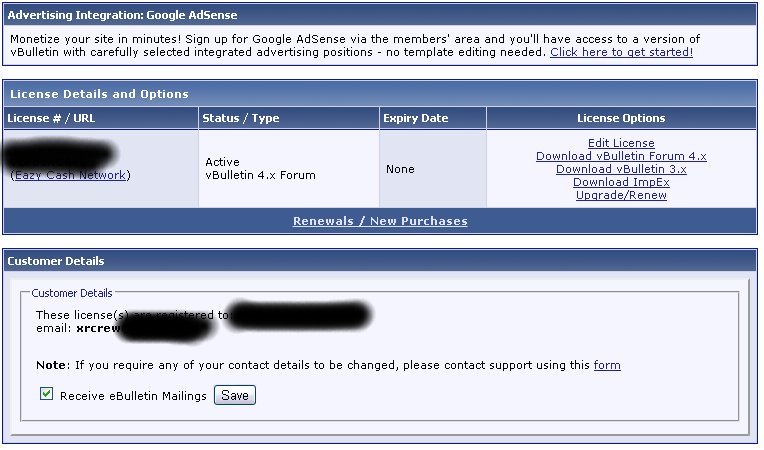
Task: Open the Edit License link
Action: (621, 143)
